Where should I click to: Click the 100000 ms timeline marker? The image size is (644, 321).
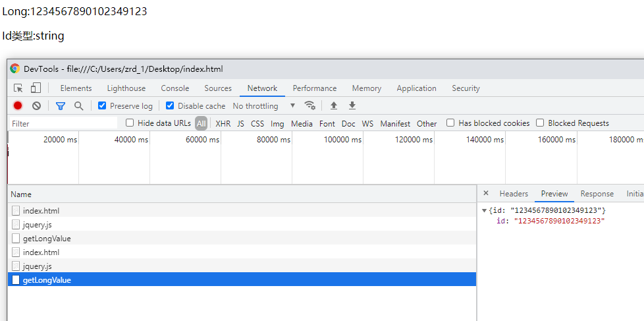coord(342,140)
